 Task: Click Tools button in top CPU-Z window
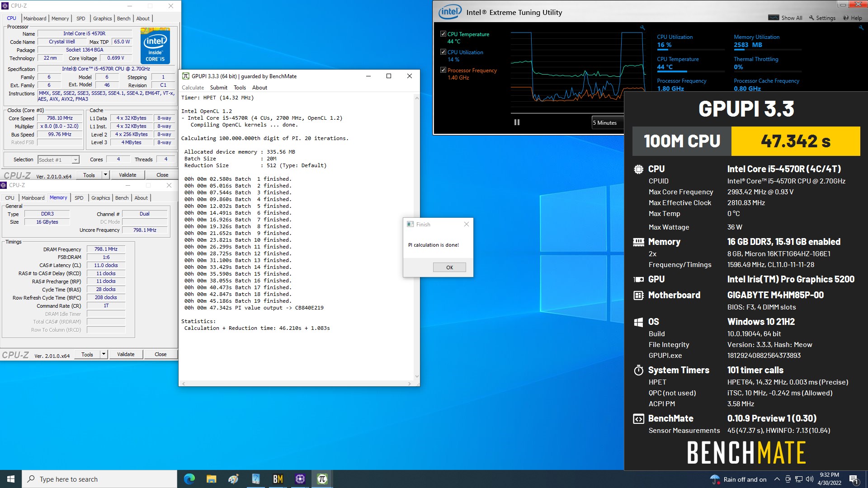pos(89,175)
